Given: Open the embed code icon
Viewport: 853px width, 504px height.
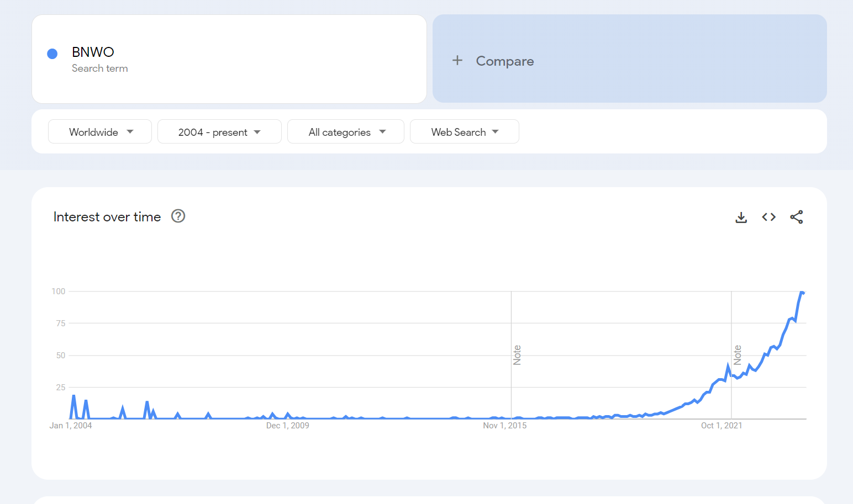Looking at the screenshot, I should coord(768,217).
